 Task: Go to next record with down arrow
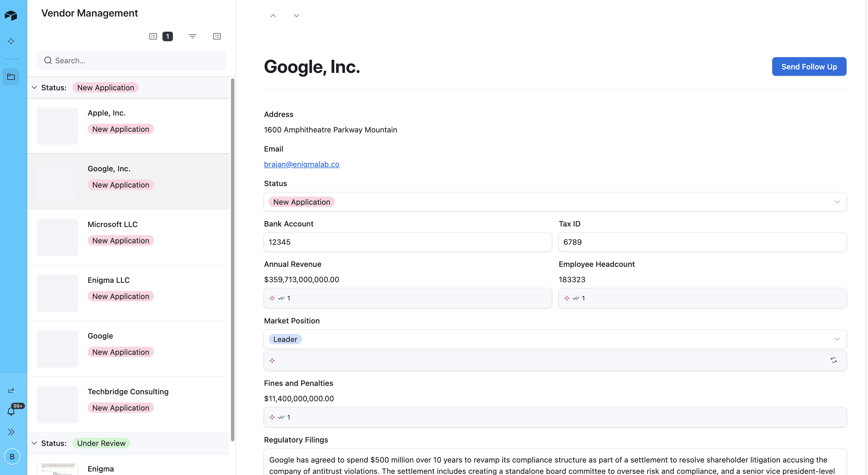296,16
